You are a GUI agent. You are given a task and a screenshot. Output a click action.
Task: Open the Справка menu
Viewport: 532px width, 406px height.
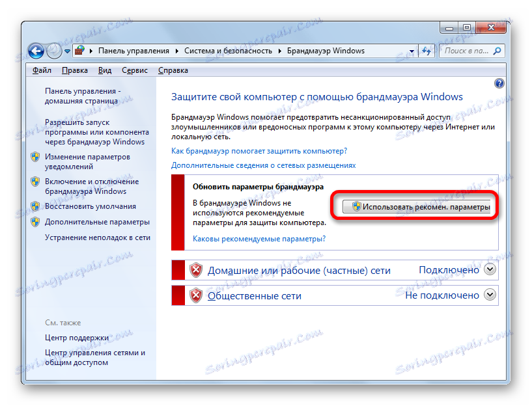pos(173,70)
